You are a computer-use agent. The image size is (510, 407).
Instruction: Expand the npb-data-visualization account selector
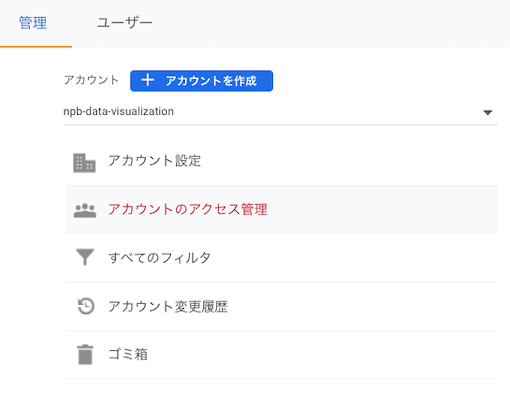tap(280, 112)
